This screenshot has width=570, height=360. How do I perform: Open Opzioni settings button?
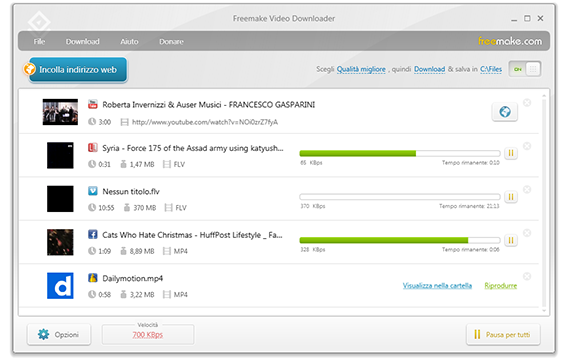(59, 334)
